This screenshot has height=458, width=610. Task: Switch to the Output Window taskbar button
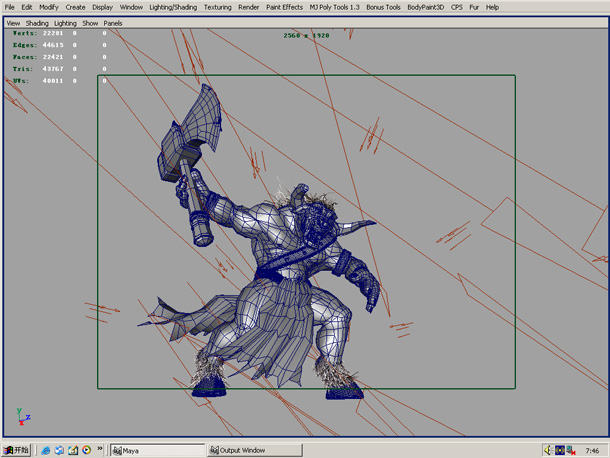[x=255, y=451]
